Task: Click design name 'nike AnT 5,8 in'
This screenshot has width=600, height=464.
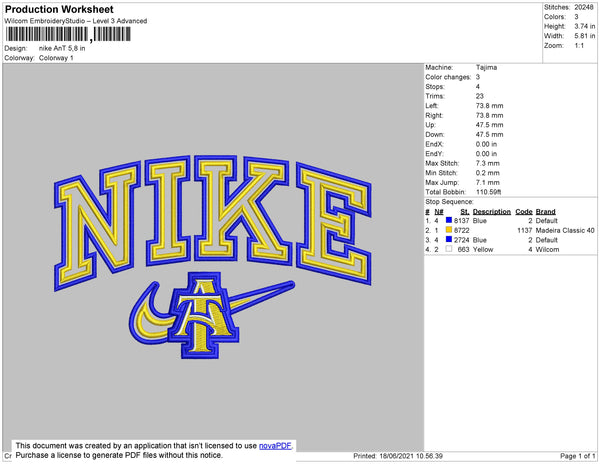Action: [62, 49]
